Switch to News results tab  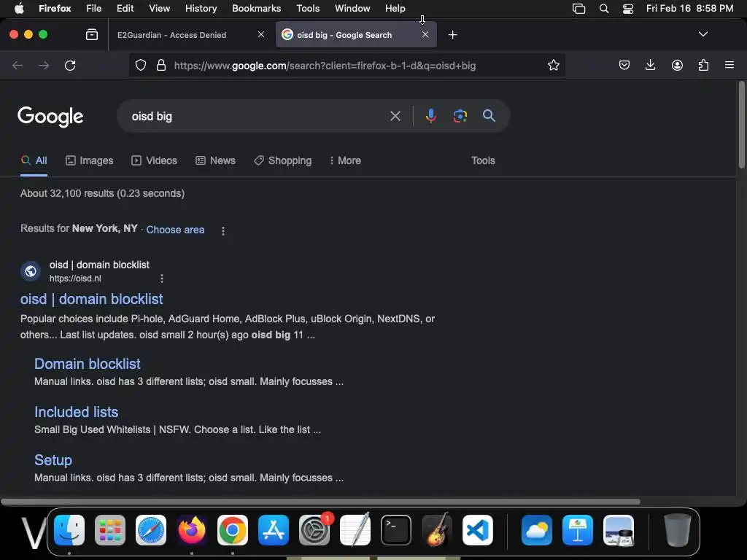pos(216,160)
